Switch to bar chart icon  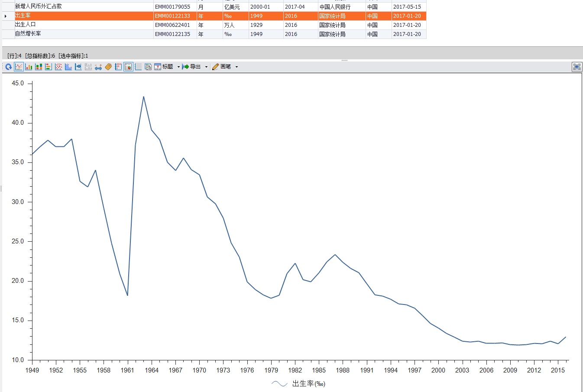[x=29, y=67]
